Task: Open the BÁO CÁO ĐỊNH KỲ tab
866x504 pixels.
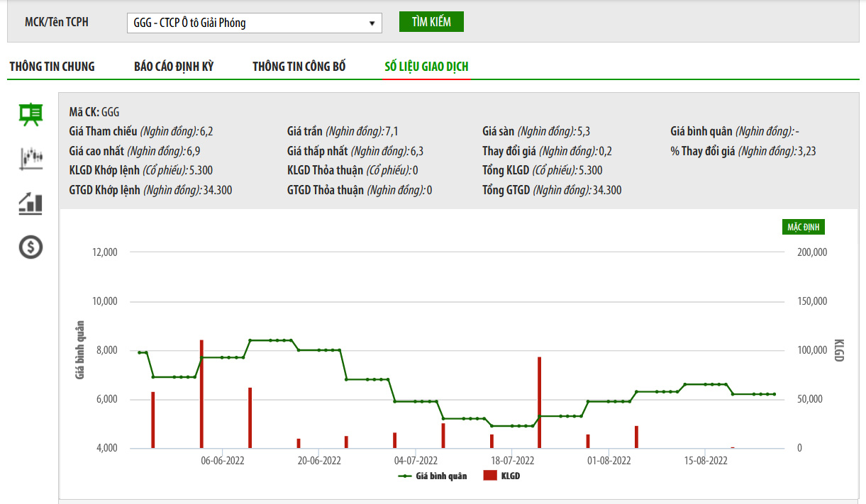Action: (x=174, y=67)
